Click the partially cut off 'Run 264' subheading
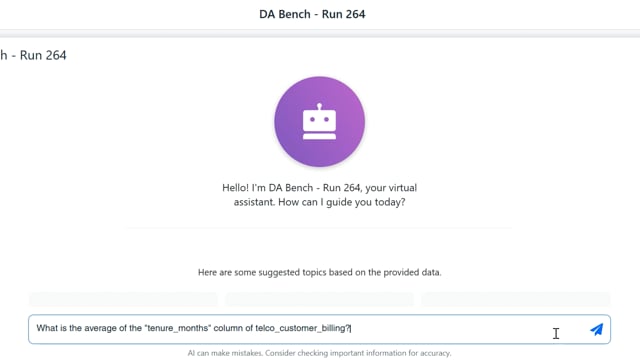This screenshot has height=360, width=640. [33, 55]
